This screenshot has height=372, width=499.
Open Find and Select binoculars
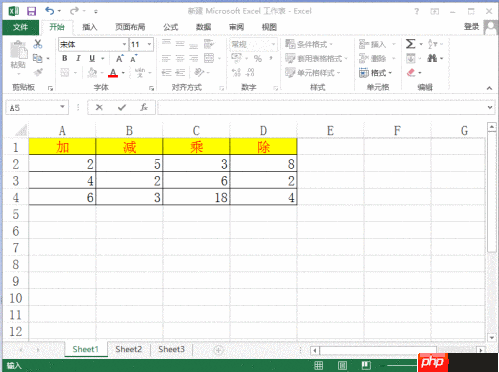point(432,58)
